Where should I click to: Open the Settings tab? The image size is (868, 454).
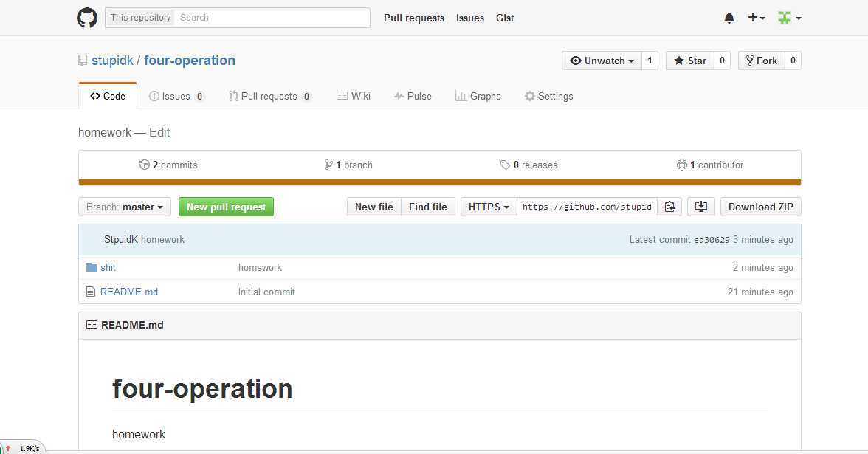tap(548, 96)
